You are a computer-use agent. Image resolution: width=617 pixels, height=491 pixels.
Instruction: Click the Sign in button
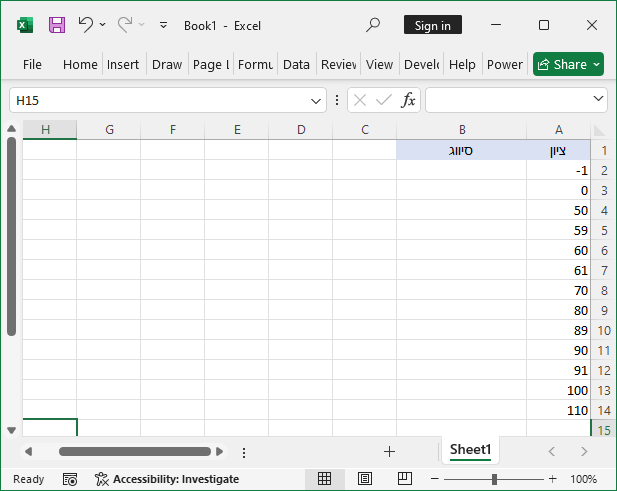(x=432, y=25)
